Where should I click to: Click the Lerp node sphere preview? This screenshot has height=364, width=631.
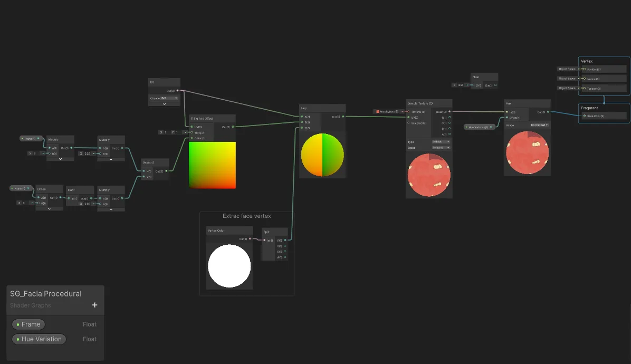coord(322,155)
